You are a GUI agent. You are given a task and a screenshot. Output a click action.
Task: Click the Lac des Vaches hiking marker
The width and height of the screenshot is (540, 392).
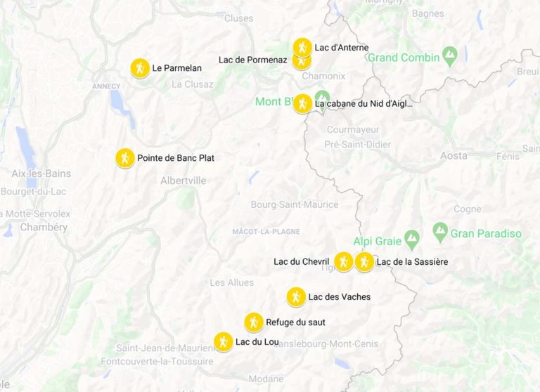click(x=296, y=296)
